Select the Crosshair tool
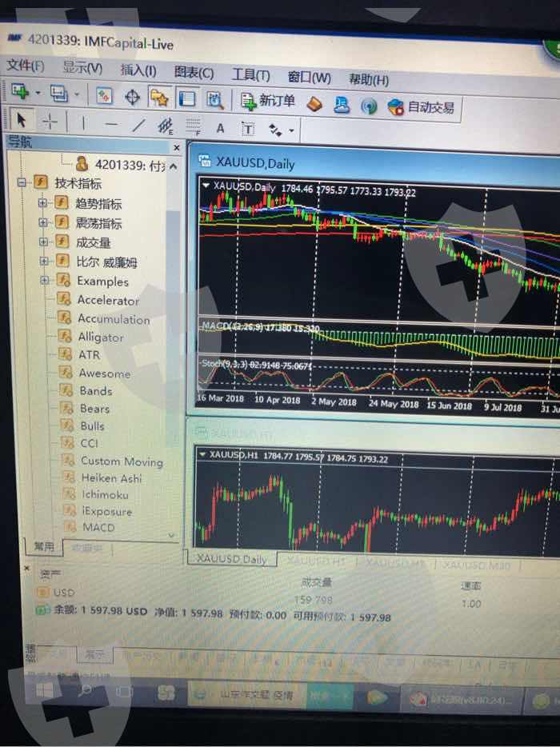 [x=50, y=121]
